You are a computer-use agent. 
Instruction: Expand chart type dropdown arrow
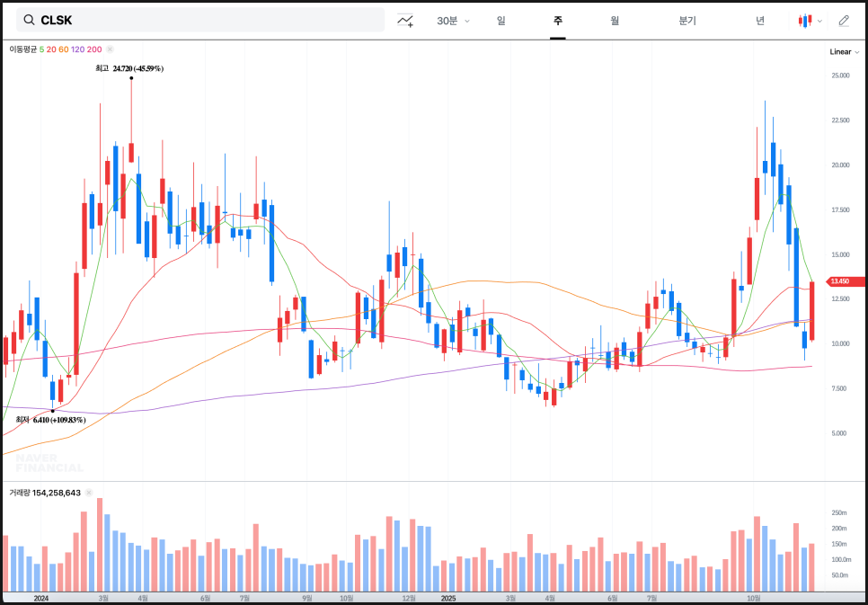(x=819, y=21)
